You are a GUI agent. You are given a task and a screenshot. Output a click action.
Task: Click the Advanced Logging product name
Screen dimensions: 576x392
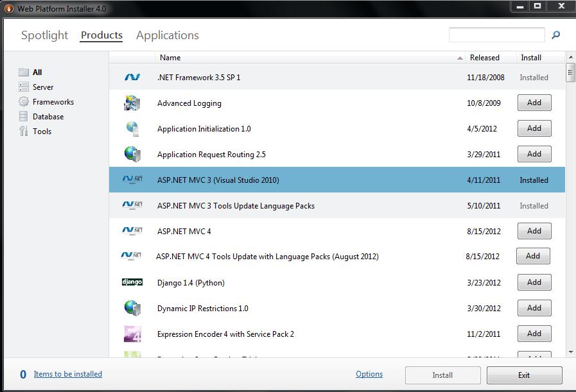coord(189,103)
